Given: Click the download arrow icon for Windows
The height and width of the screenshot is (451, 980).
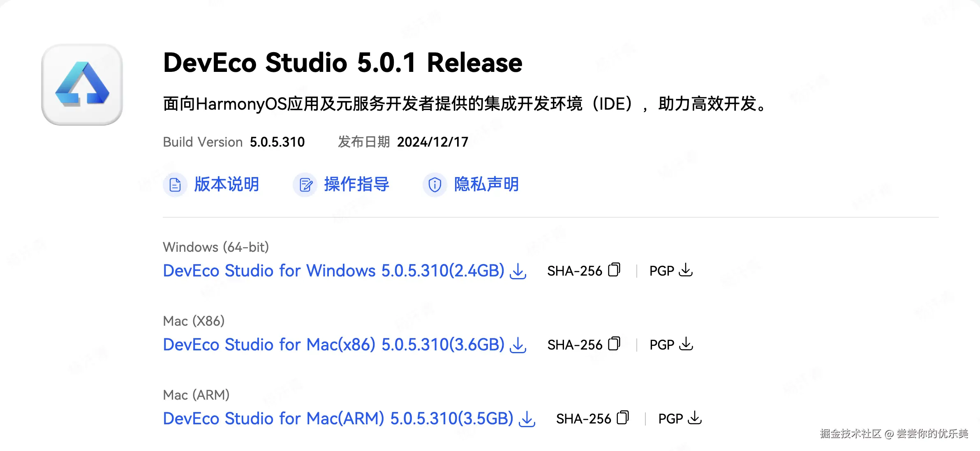Looking at the screenshot, I should (518, 271).
